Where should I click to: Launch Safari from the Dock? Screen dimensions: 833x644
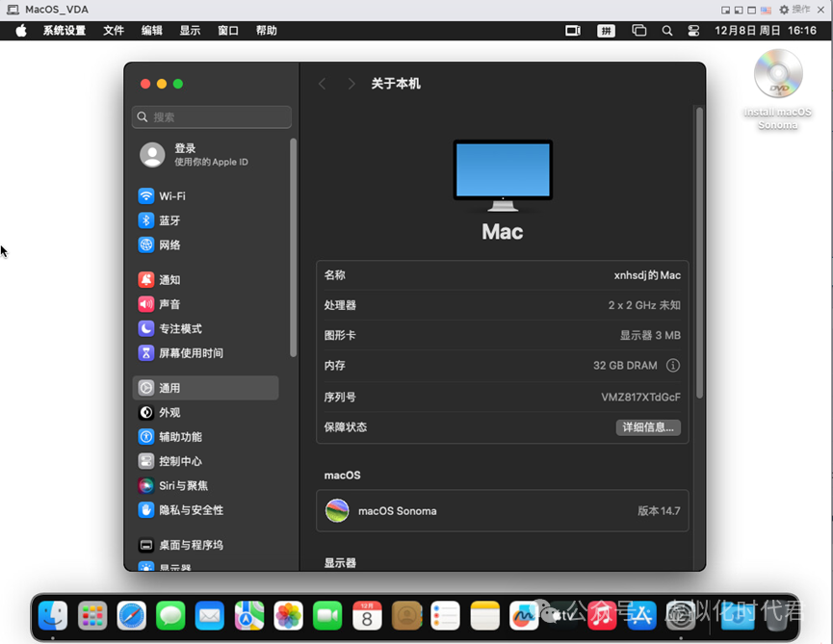pos(131,616)
